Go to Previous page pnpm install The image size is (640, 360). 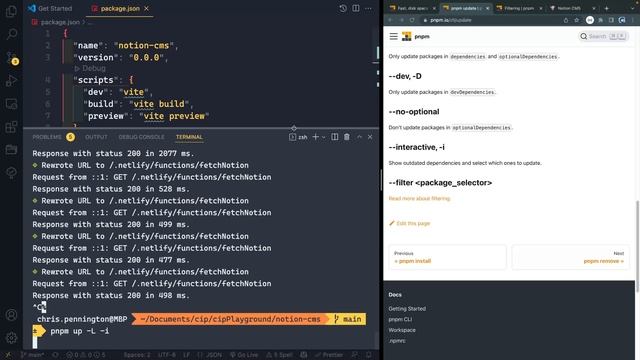[447, 257]
